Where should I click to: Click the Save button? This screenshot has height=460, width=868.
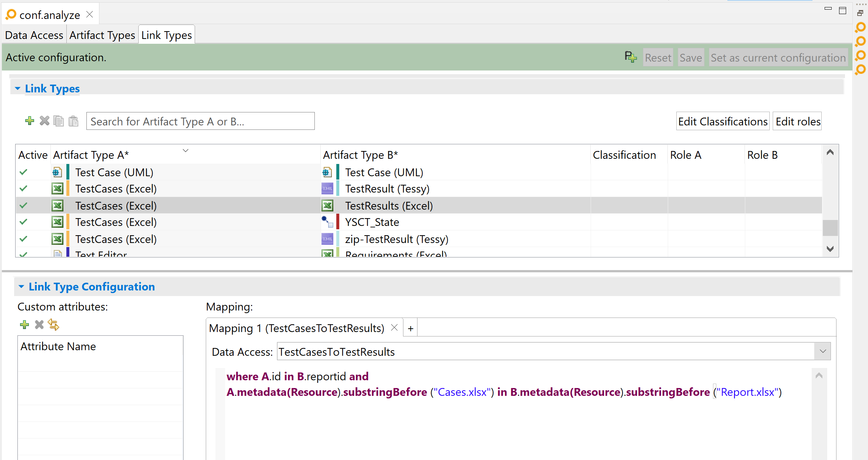pos(691,57)
